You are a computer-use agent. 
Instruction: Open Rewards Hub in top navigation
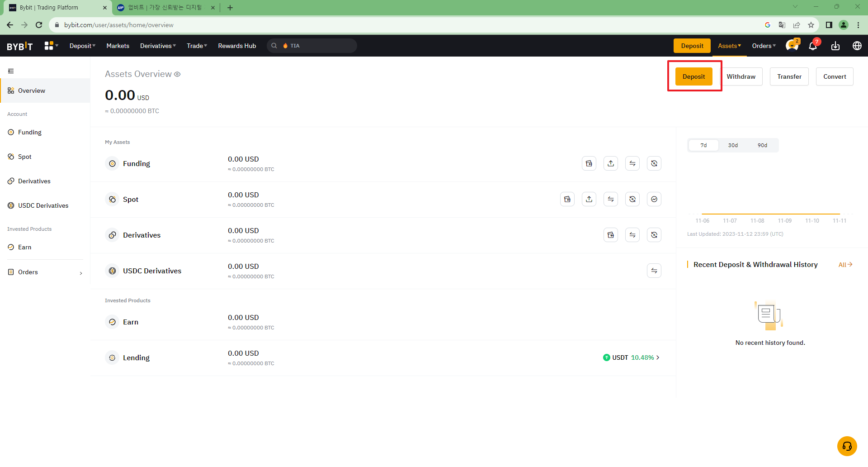(237, 46)
